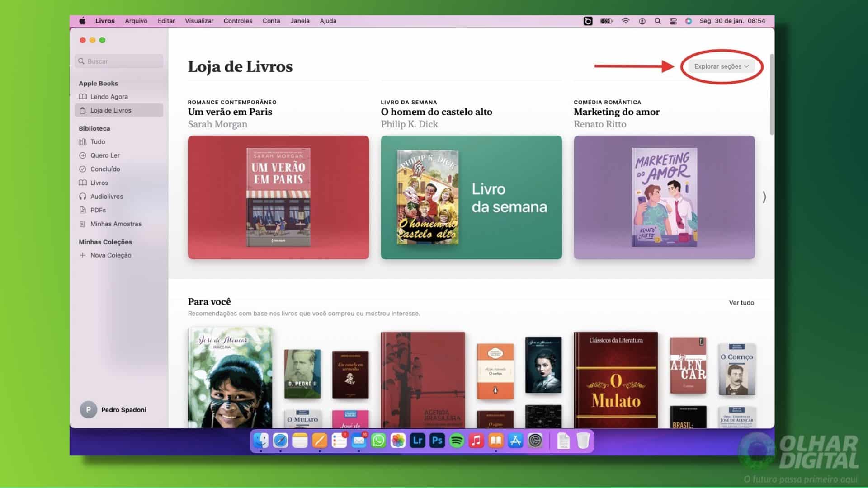868x488 pixels.
Task: Open the Ajuda menu
Action: click(328, 21)
